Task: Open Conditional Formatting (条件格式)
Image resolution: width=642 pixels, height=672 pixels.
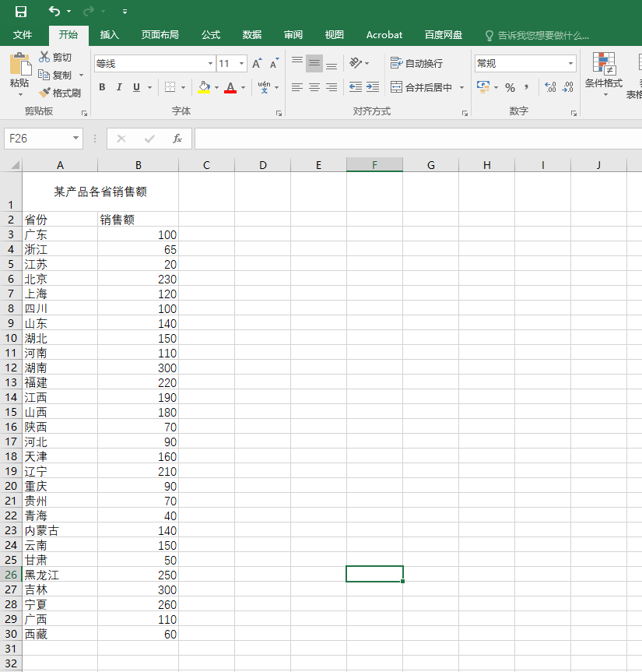Action: 605,75
